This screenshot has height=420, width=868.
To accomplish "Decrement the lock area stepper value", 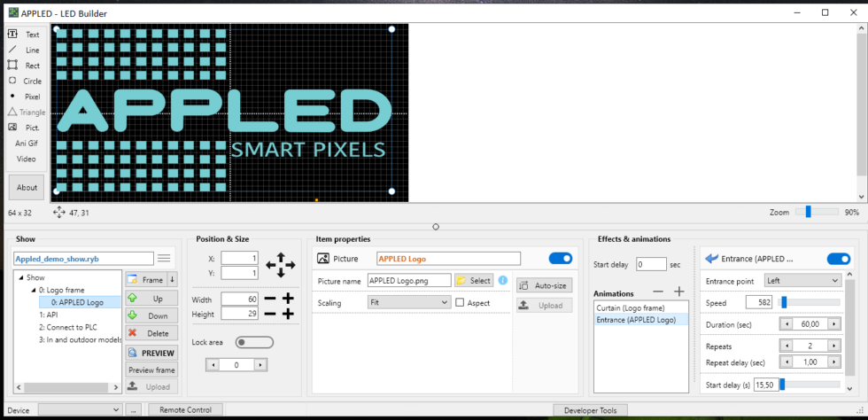I will [x=213, y=365].
